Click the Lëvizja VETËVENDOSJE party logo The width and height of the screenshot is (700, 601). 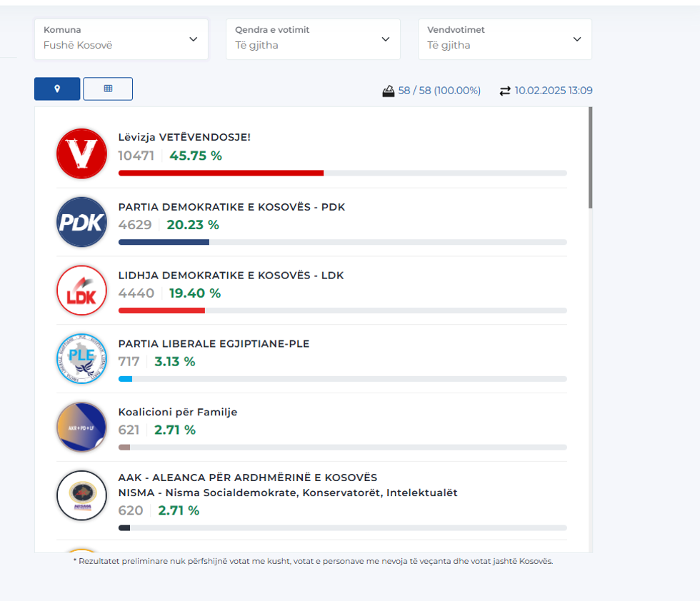(81, 153)
